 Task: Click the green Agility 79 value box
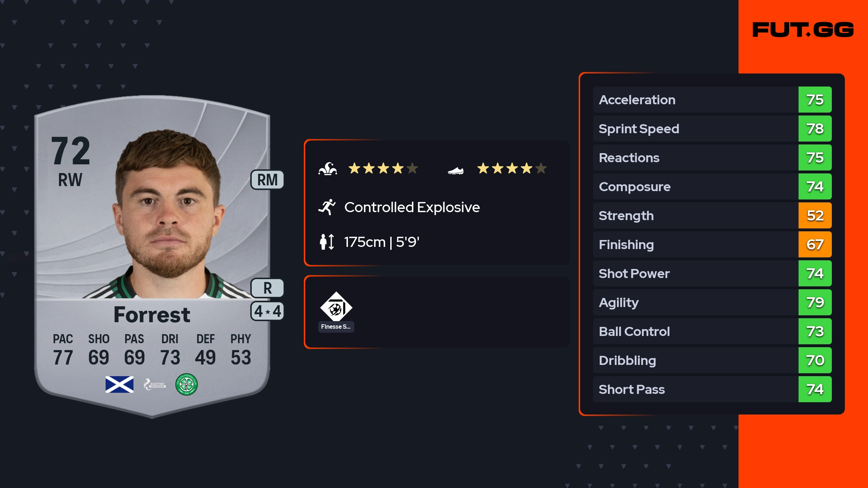815,303
